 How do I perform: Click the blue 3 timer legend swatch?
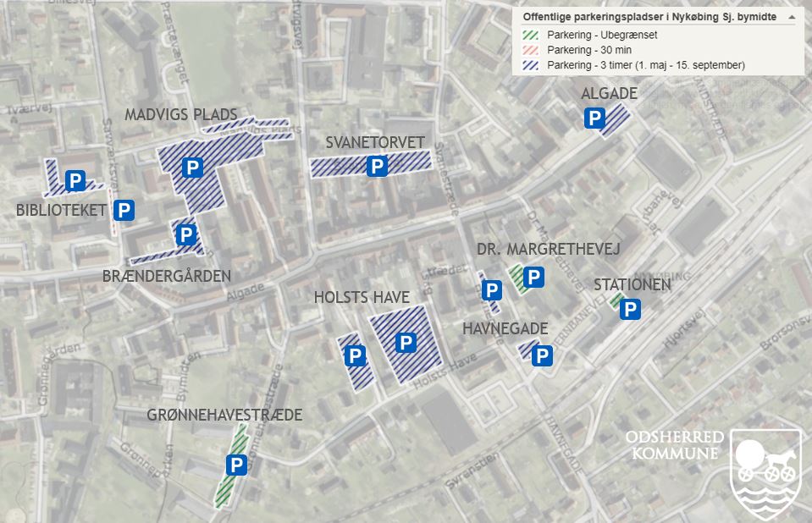point(531,65)
